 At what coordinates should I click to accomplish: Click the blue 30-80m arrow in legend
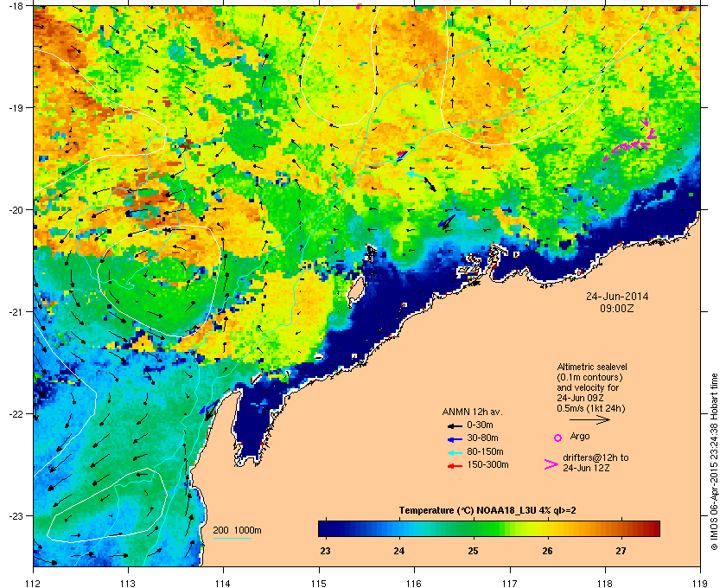point(455,438)
